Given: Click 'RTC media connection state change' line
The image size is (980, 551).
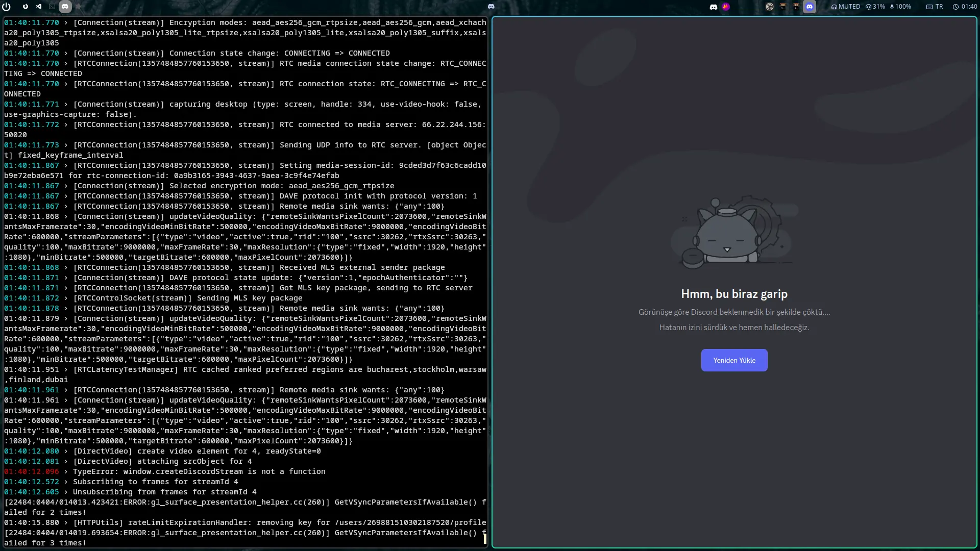Looking at the screenshot, I should [245, 68].
